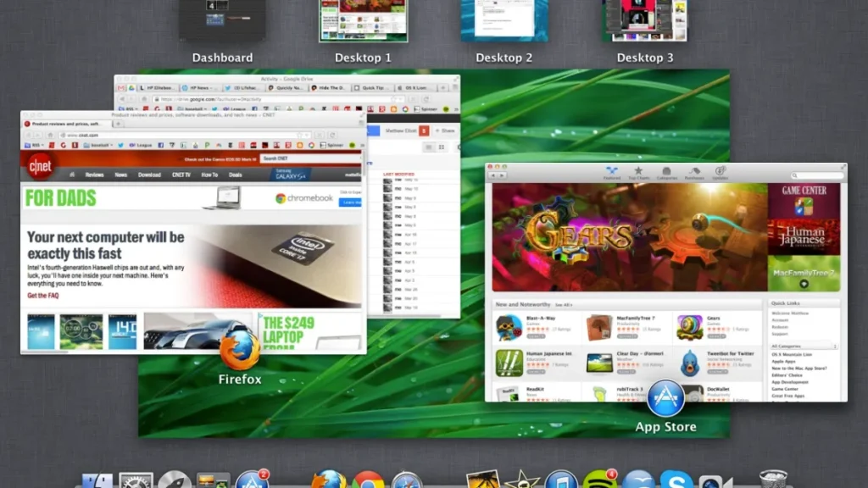This screenshot has height=488, width=868.
Task: Click the large Firefox icon below the windows
Action: point(240,350)
